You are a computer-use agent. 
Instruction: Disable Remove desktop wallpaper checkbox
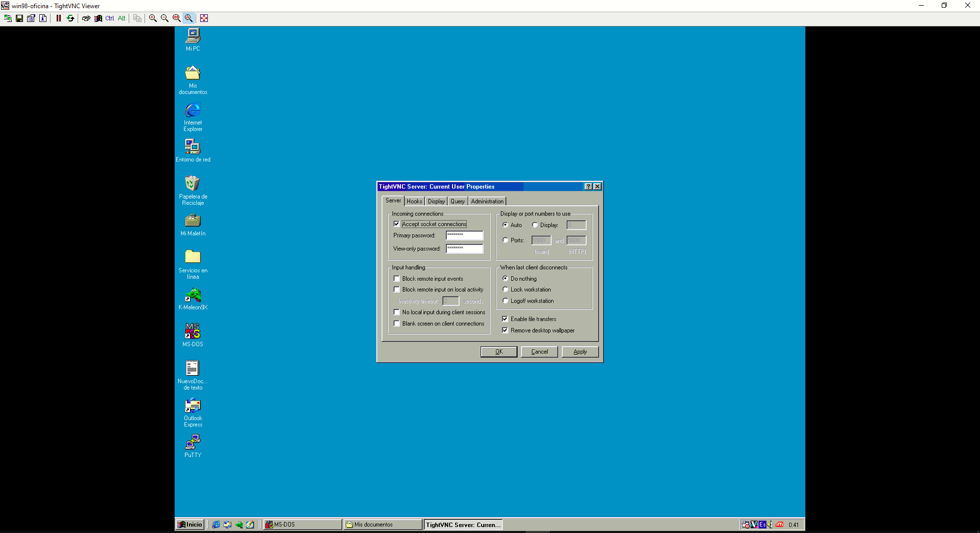[x=505, y=330]
